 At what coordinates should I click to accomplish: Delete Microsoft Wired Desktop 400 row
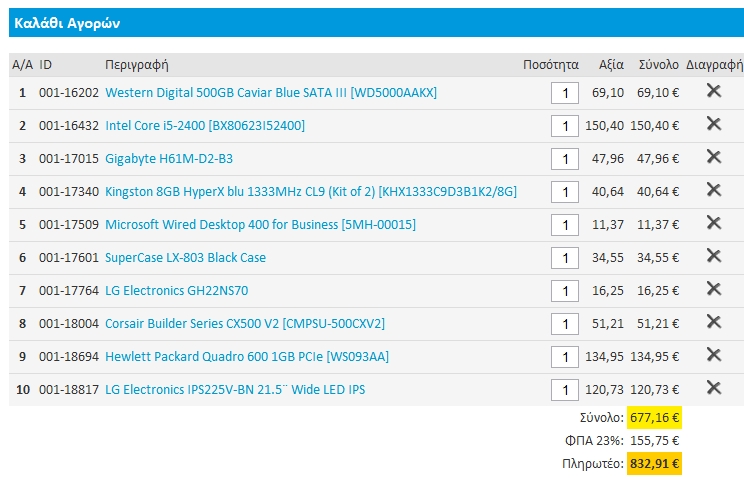tap(714, 223)
